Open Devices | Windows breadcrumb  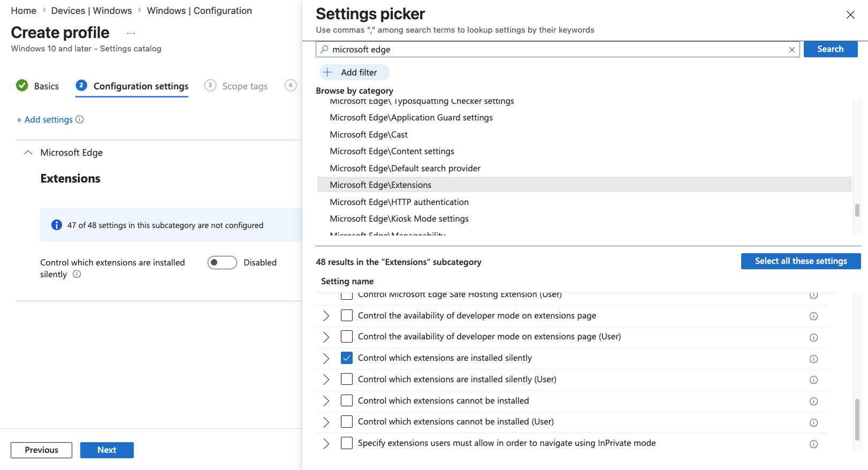(x=92, y=11)
